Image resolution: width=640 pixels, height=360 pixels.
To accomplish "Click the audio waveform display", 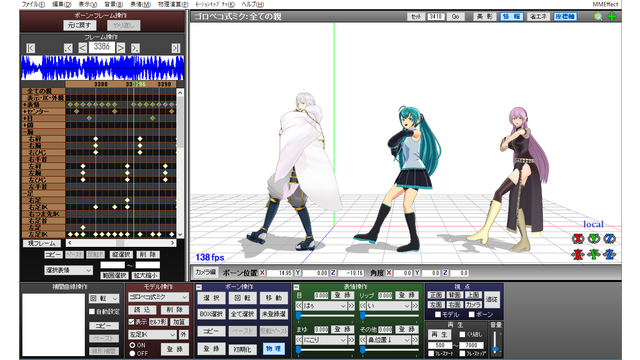I will (x=102, y=68).
